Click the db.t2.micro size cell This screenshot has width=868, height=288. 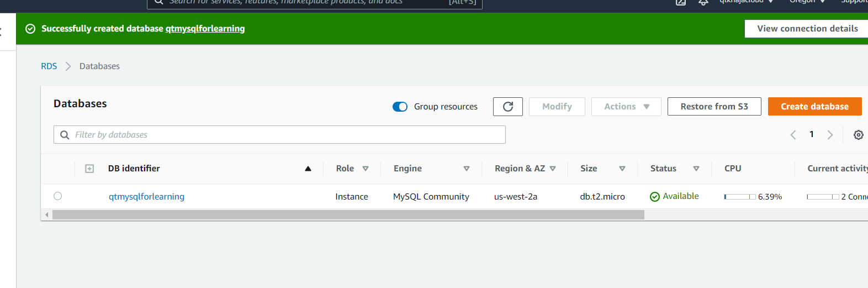602,197
